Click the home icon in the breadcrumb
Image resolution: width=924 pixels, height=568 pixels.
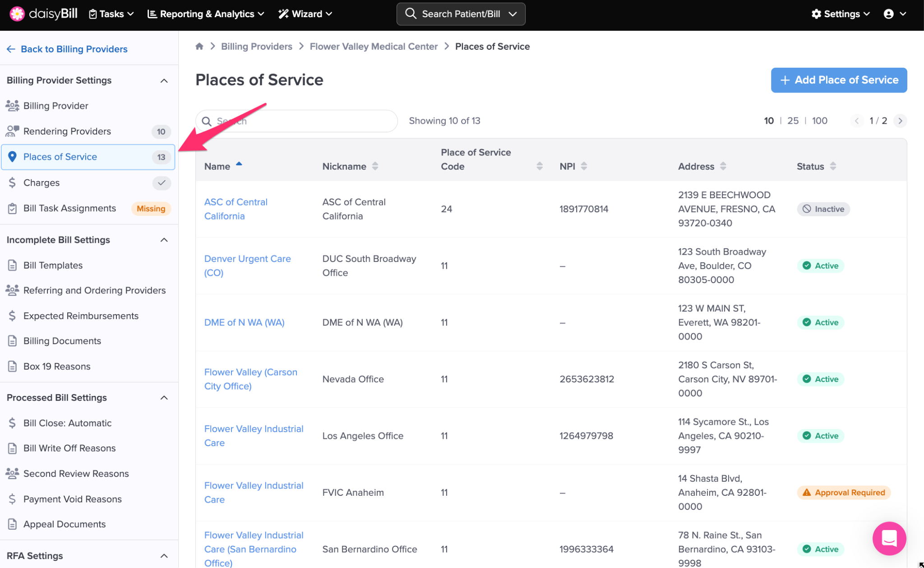199,46
